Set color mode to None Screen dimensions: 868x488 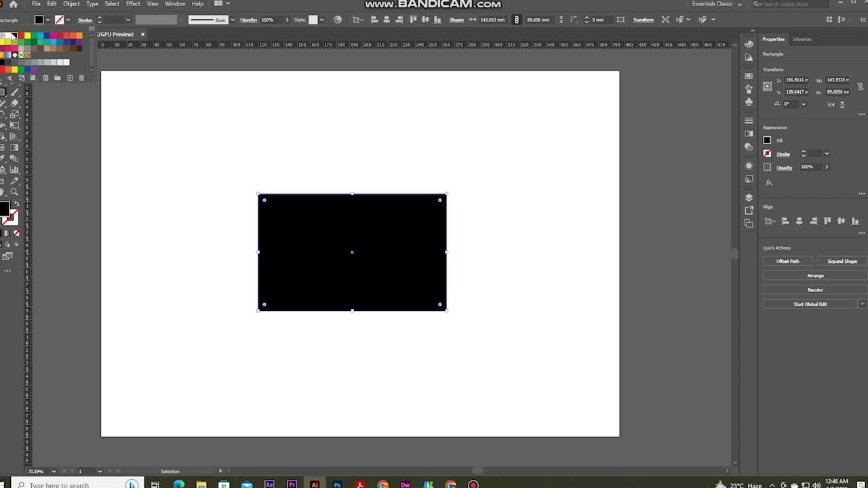(16, 233)
